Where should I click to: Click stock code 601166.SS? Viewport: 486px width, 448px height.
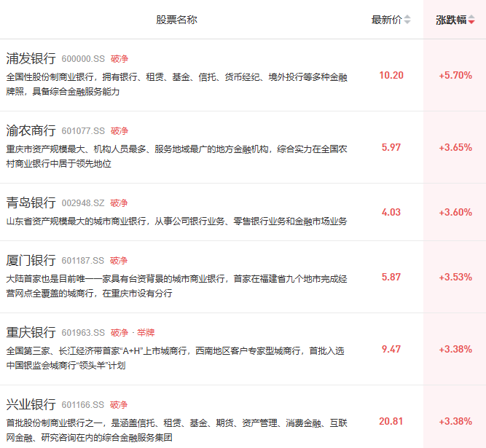(x=83, y=405)
